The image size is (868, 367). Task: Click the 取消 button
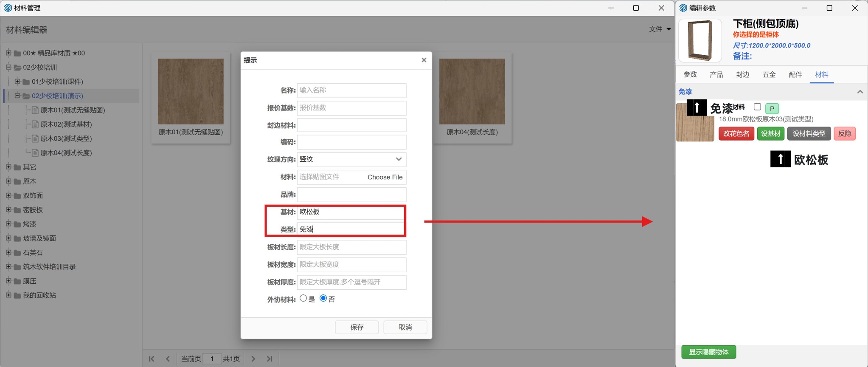tap(405, 327)
